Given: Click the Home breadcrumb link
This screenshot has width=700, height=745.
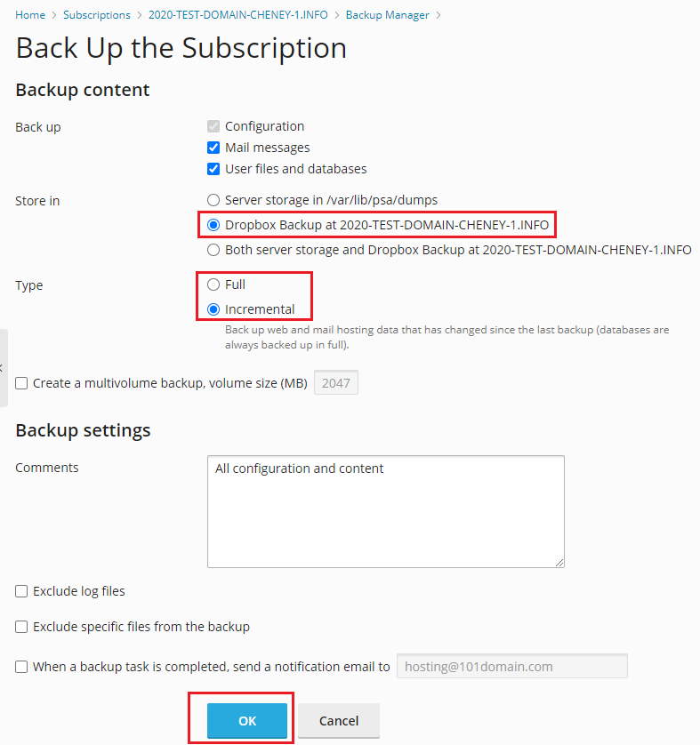Looking at the screenshot, I should [30, 15].
